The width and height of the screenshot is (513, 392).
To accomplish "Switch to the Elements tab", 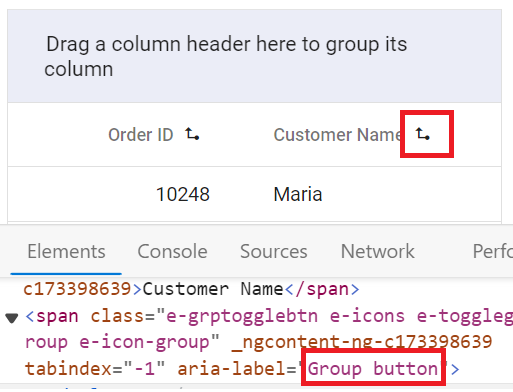I will (66, 251).
